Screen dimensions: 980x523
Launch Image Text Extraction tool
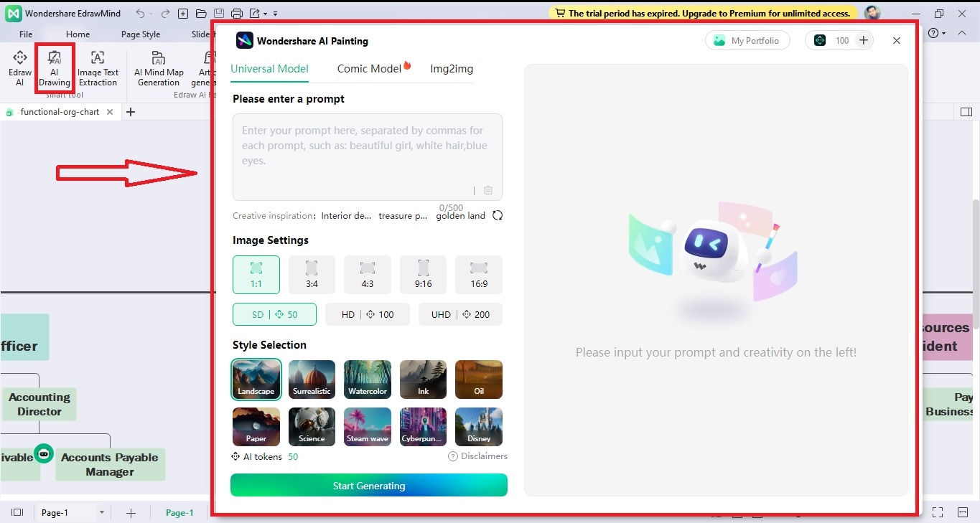98,67
